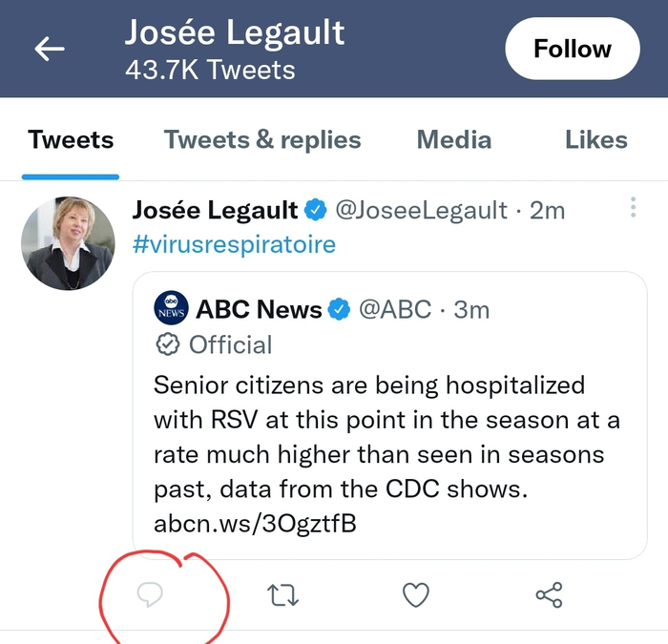Reply to Josée Legault's tweet

click(x=149, y=596)
